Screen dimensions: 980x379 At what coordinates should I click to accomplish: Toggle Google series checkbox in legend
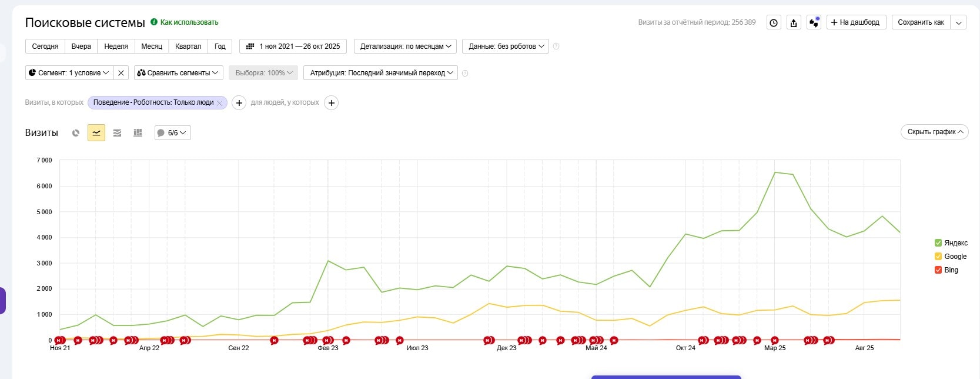pyautogui.click(x=938, y=257)
